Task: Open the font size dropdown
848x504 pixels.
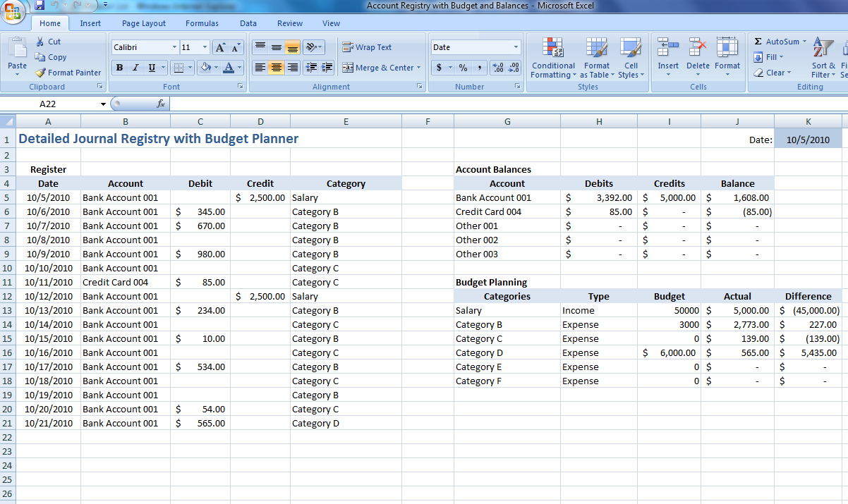Action: click(205, 47)
